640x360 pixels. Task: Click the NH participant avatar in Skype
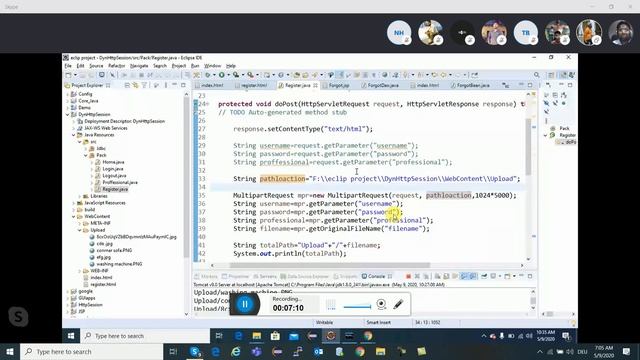click(x=399, y=33)
